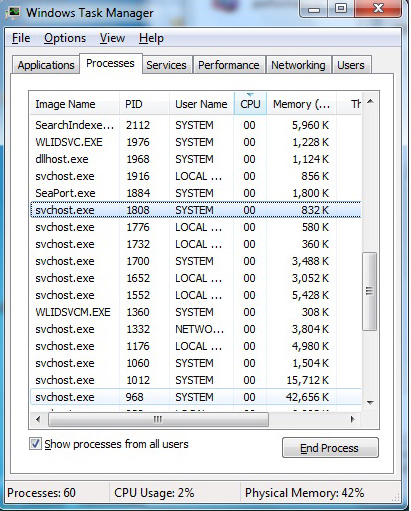The width and height of the screenshot is (411, 511).
Task: Click memory value 42,656 K
Action: [307, 397]
